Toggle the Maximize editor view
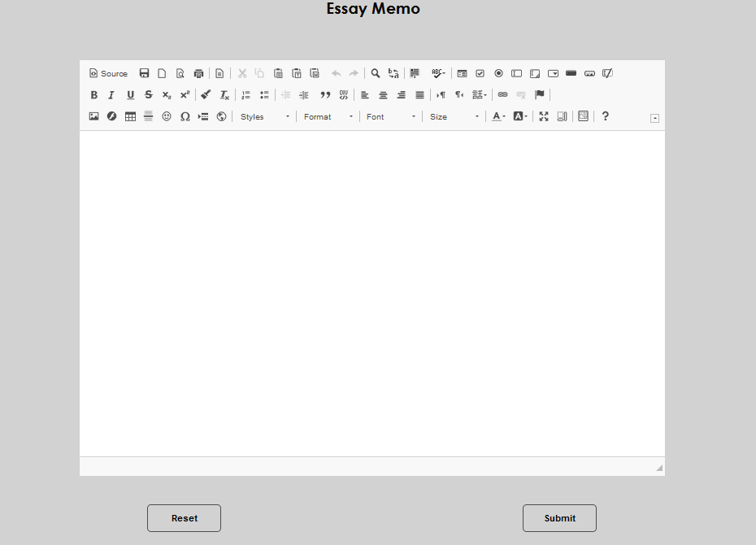Viewport: 756px width, 545px height. point(543,116)
